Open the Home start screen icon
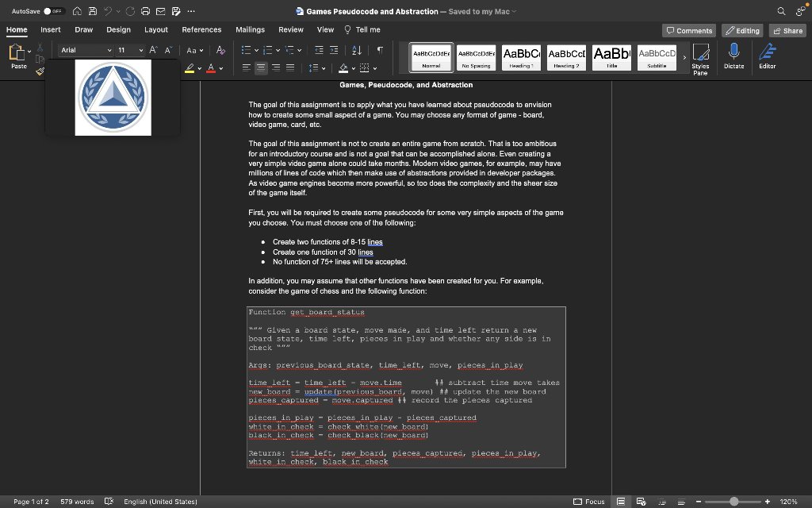The height and width of the screenshot is (508, 812). (x=77, y=11)
